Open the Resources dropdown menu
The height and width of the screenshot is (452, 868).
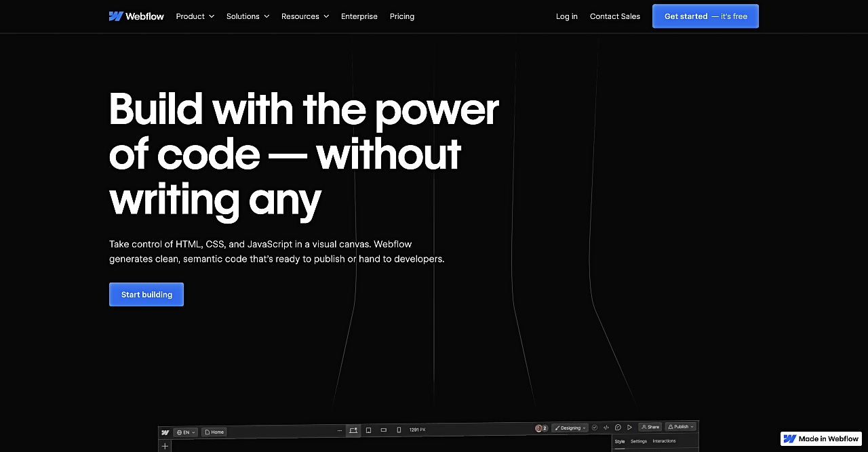[305, 16]
